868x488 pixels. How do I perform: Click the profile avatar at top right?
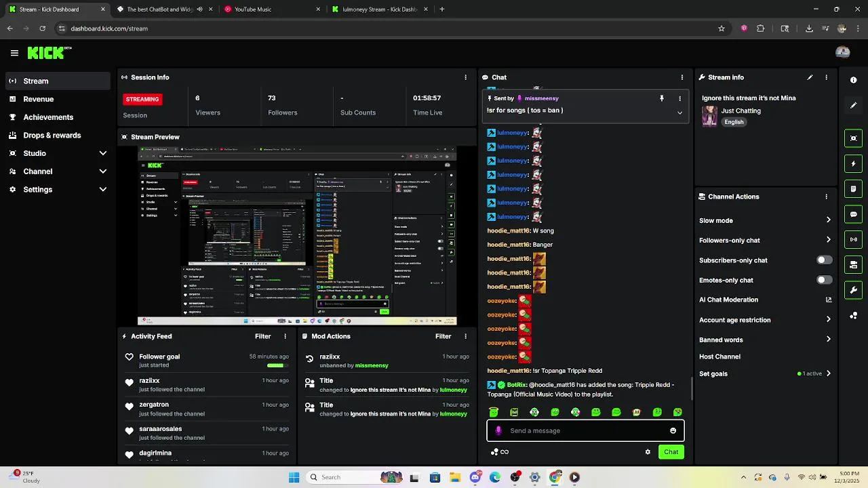click(843, 52)
